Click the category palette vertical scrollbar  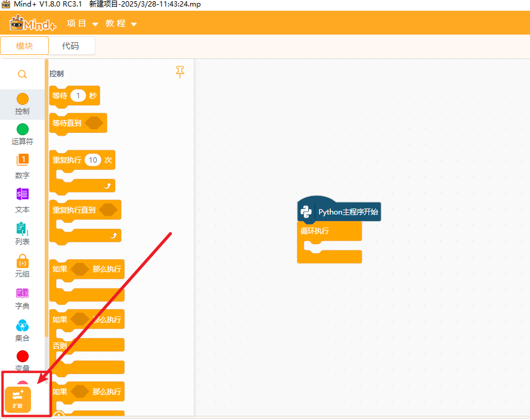pos(47,197)
